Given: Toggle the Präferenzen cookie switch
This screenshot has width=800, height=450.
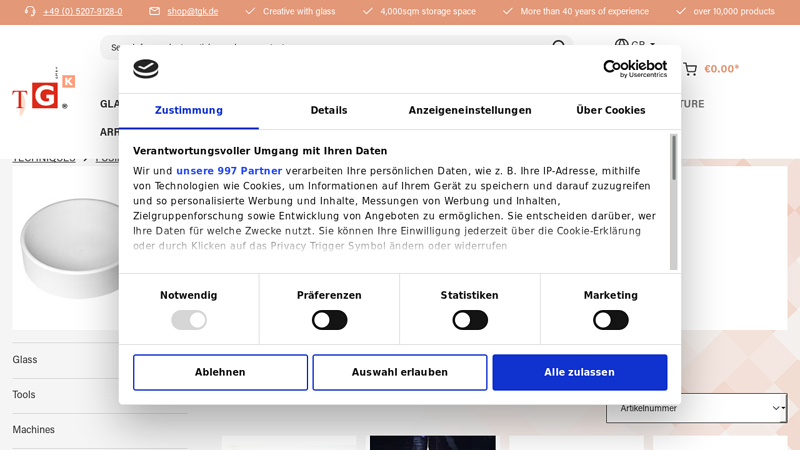Looking at the screenshot, I should [x=329, y=320].
